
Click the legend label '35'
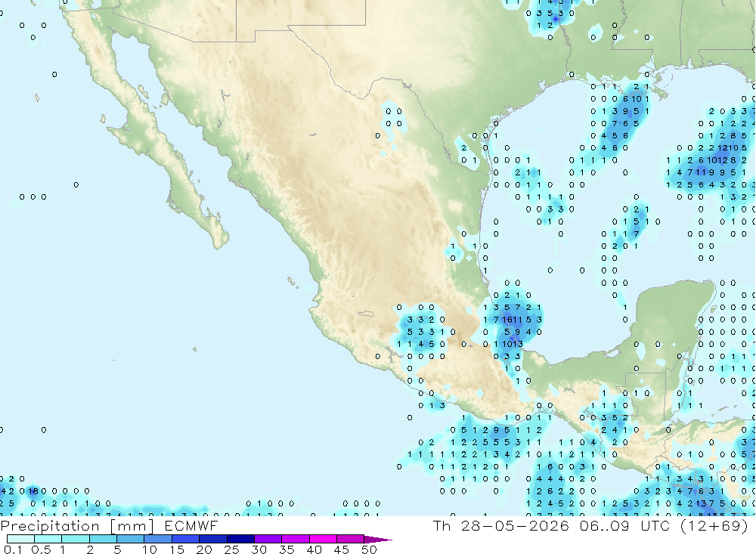[x=287, y=549]
